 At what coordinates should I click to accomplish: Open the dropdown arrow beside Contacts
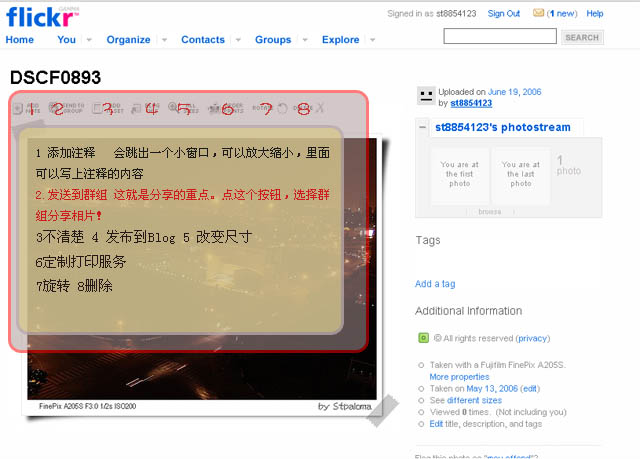tap(238, 40)
